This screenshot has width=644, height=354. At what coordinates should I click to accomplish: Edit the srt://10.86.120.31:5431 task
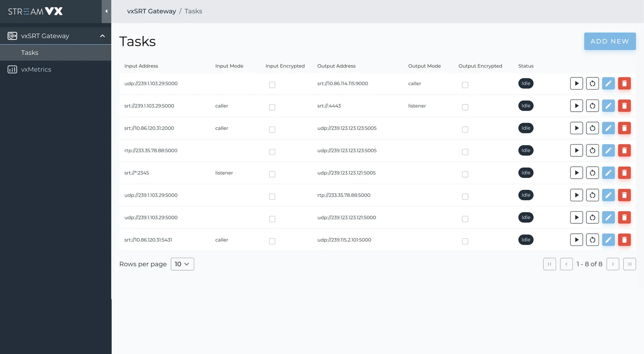[x=608, y=240]
